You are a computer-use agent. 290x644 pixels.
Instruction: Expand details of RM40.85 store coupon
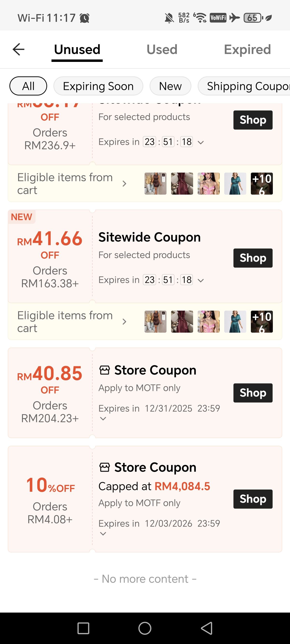(103, 418)
